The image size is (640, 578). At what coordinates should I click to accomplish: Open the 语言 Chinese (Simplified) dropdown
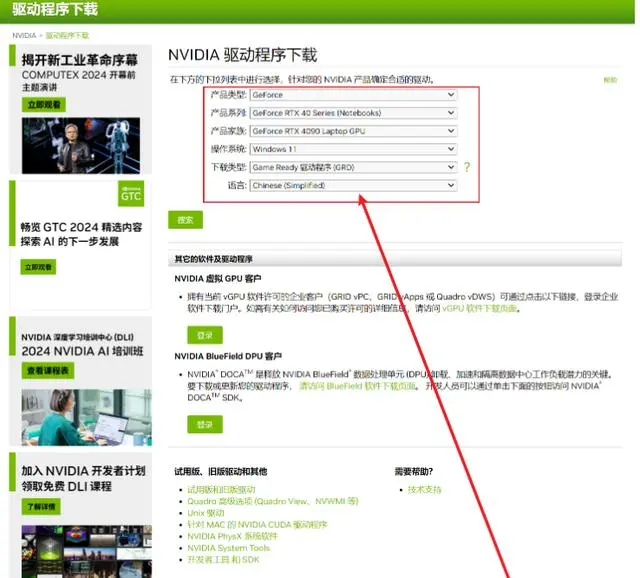(x=353, y=185)
